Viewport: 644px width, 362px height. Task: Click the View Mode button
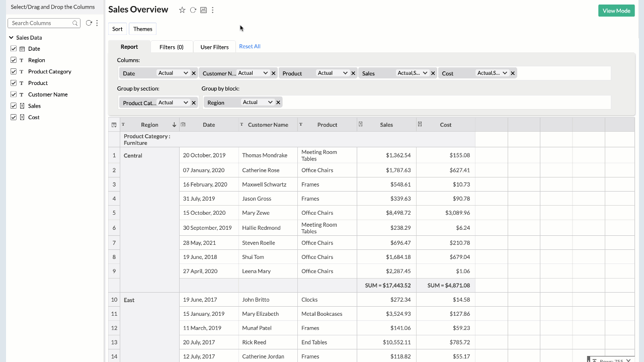[616, 10]
